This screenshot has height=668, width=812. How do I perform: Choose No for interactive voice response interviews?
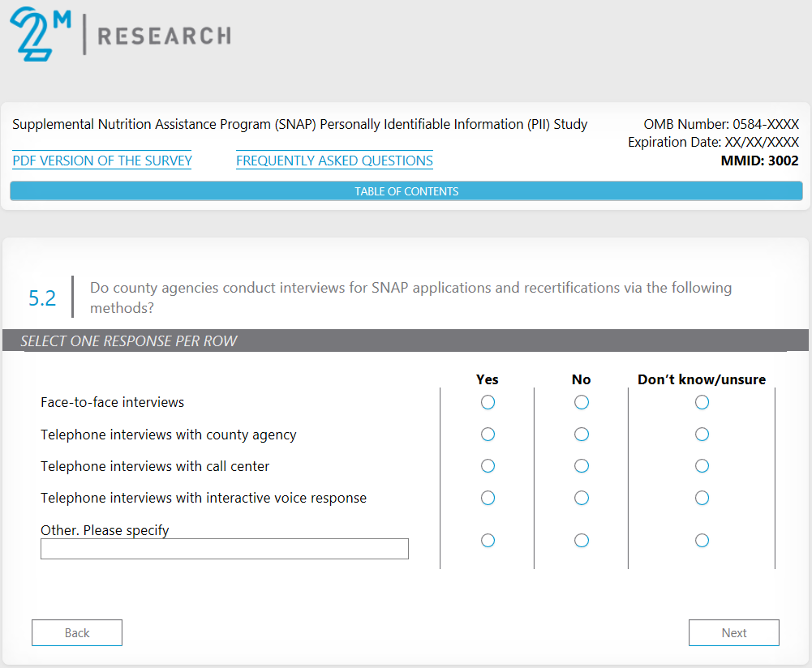582,498
